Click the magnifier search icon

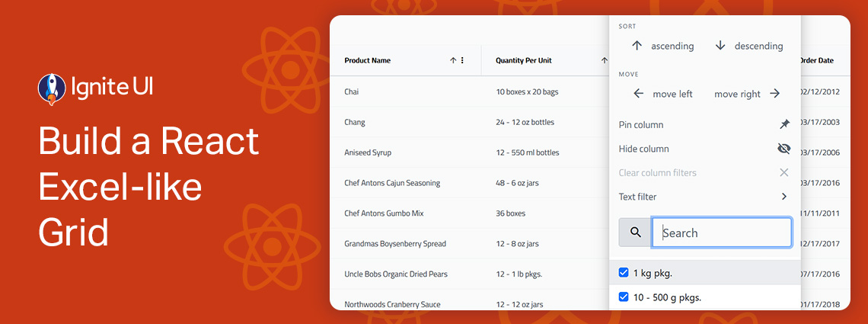tap(636, 232)
